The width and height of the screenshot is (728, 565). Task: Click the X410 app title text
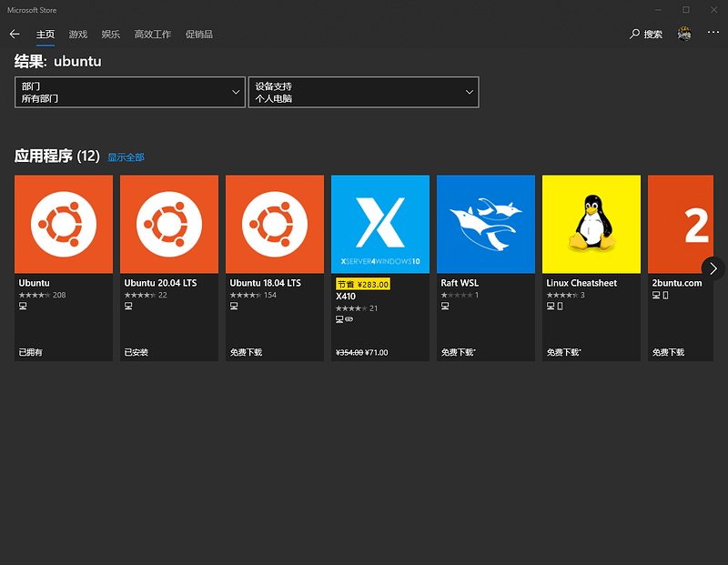pyautogui.click(x=346, y=297)
